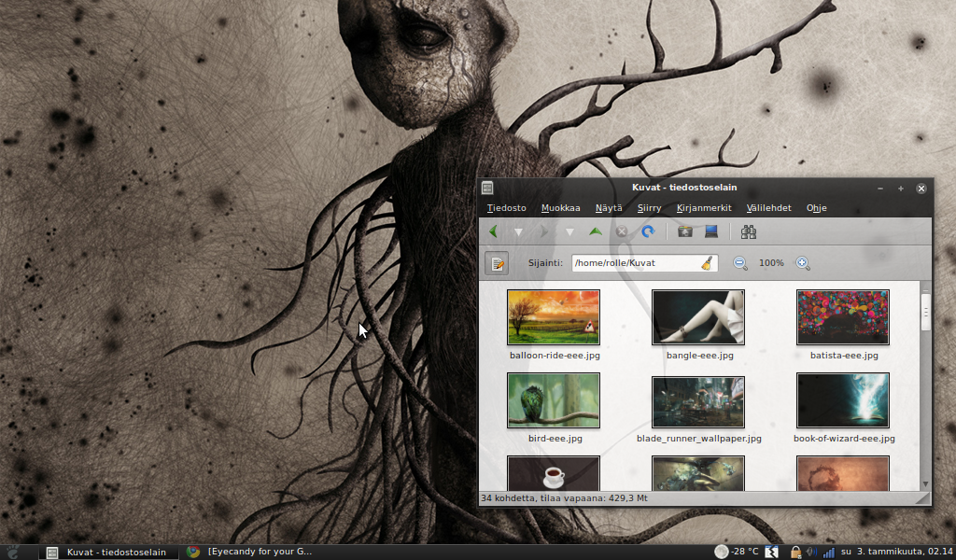Click the scrollbar down arrow
This screenshot has width=956, height=560.
(x=925, y=483)
